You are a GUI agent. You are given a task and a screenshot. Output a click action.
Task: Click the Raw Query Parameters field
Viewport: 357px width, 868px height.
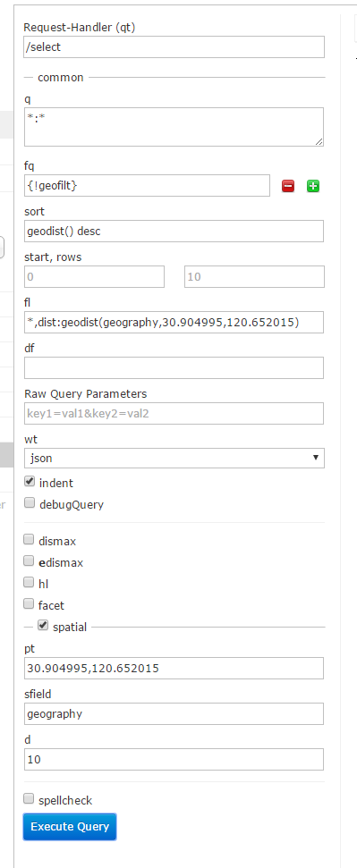tap(174, 413)
